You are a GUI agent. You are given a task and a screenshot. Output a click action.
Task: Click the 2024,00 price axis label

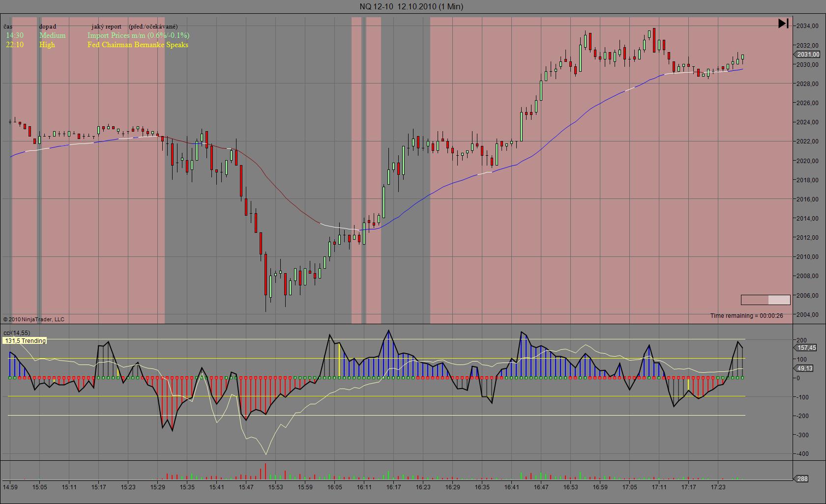coord(808,122)
